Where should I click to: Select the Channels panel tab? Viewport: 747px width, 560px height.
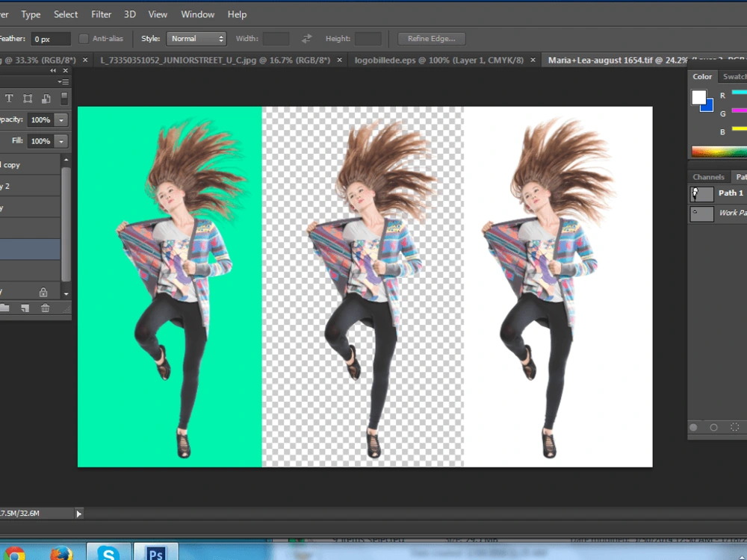click(708, 177)
